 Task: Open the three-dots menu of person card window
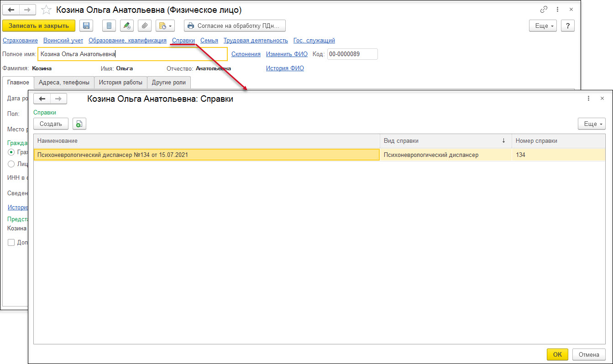tap(557, 10)
